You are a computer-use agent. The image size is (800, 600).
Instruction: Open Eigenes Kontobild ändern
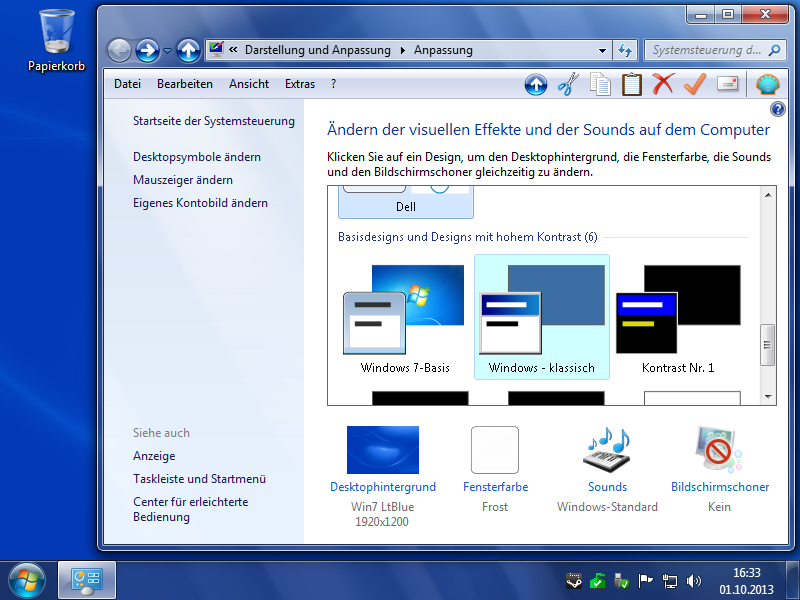click(x=200, y=203)
